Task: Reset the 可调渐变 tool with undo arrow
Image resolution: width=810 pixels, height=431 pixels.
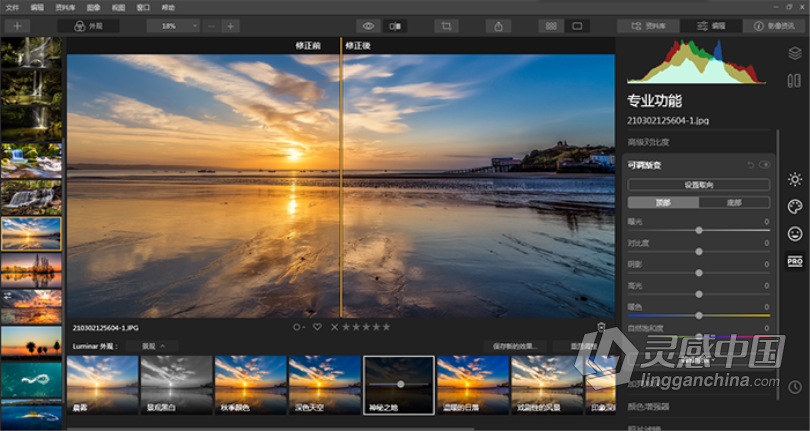Action: (x=751, y=165)
